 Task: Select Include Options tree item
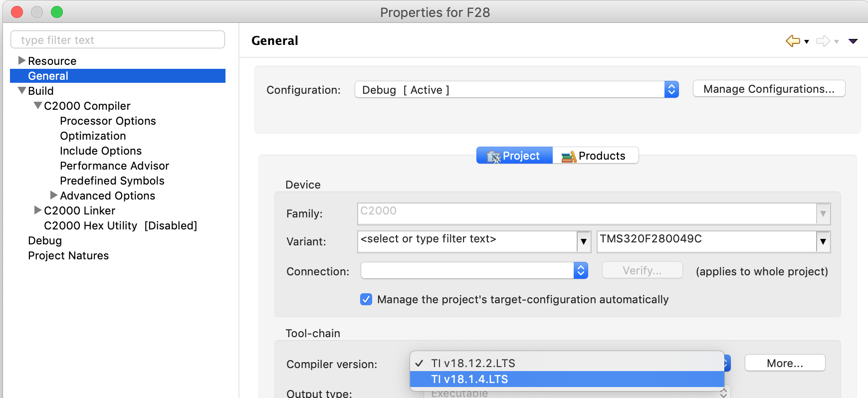pos(101,151)
